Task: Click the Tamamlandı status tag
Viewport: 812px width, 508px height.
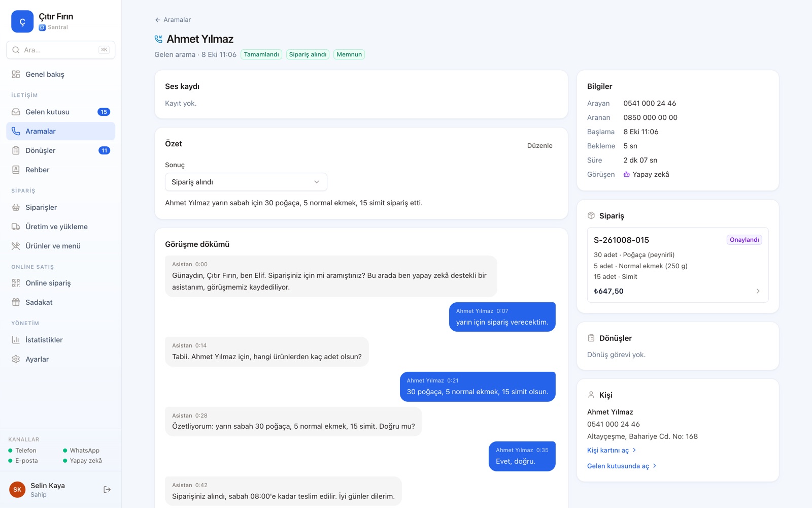Action: click(x=261, y=54)
